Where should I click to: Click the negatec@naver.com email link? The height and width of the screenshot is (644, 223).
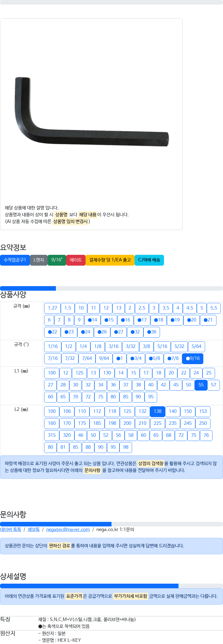pyautogui.click(x=68, y=530)
